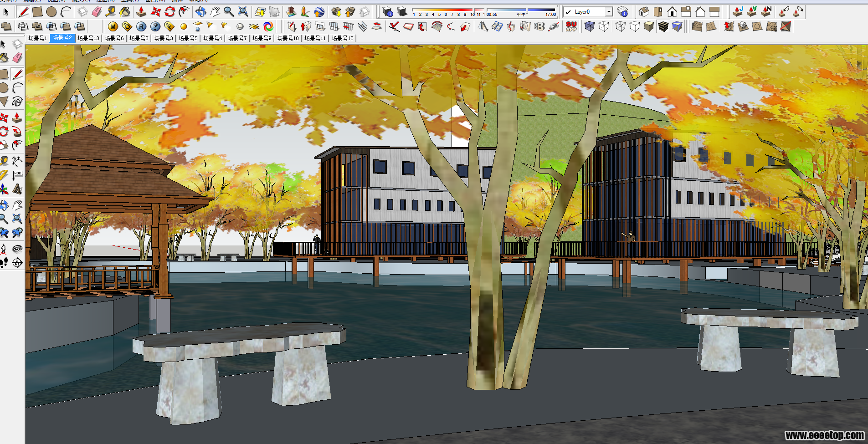Enable Shaded With Textures style
This screenshot has width=868, height=444.
pos(663,26)
